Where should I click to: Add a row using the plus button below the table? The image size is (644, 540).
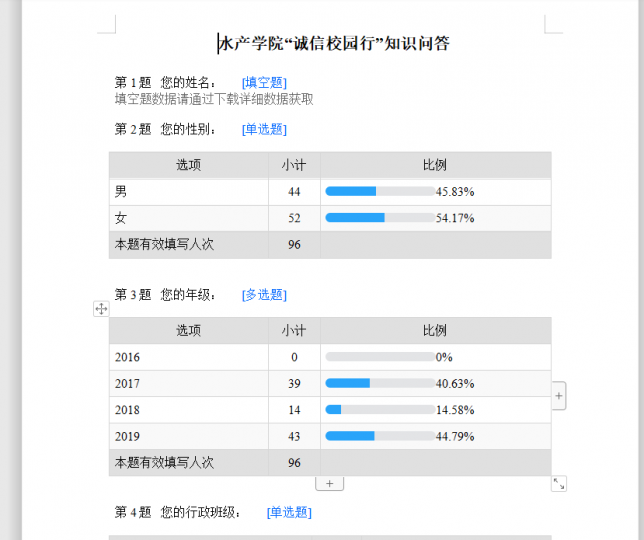coord(330,483)
